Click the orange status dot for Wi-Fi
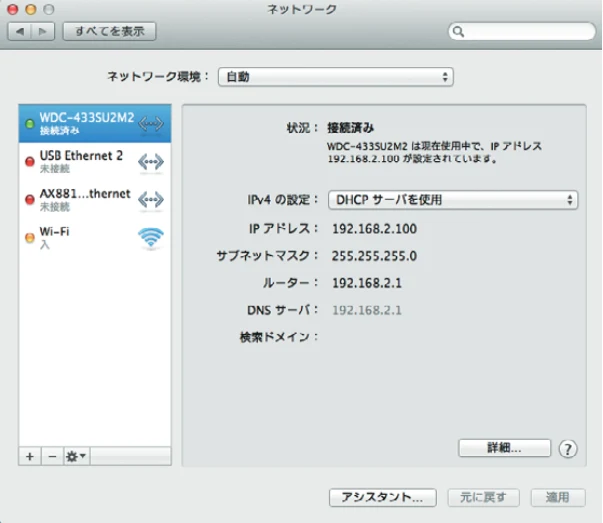 (30, 238)
